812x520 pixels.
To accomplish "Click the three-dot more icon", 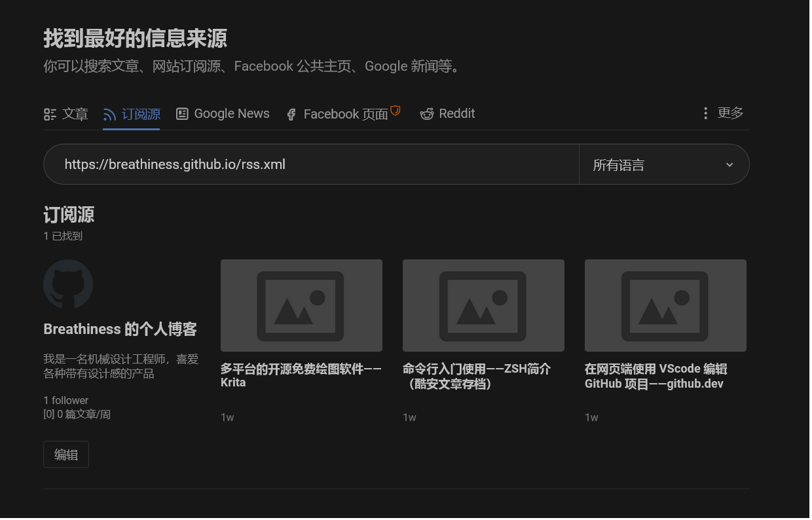I will click(x=705, y=114).
